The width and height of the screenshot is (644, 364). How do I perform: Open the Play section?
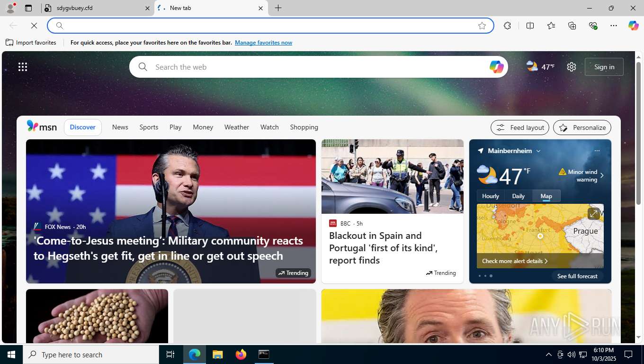(176, 127)
